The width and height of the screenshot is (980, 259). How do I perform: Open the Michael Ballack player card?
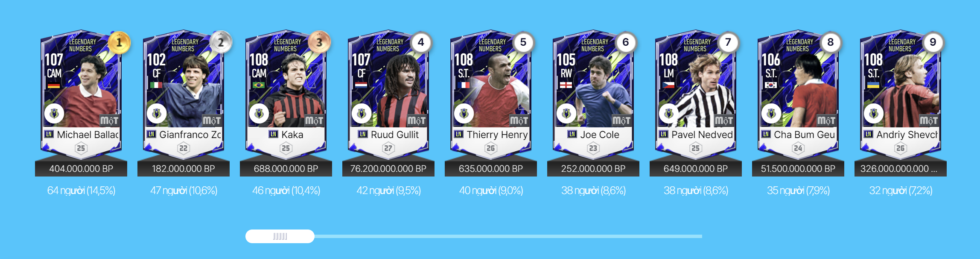point(81,94)
